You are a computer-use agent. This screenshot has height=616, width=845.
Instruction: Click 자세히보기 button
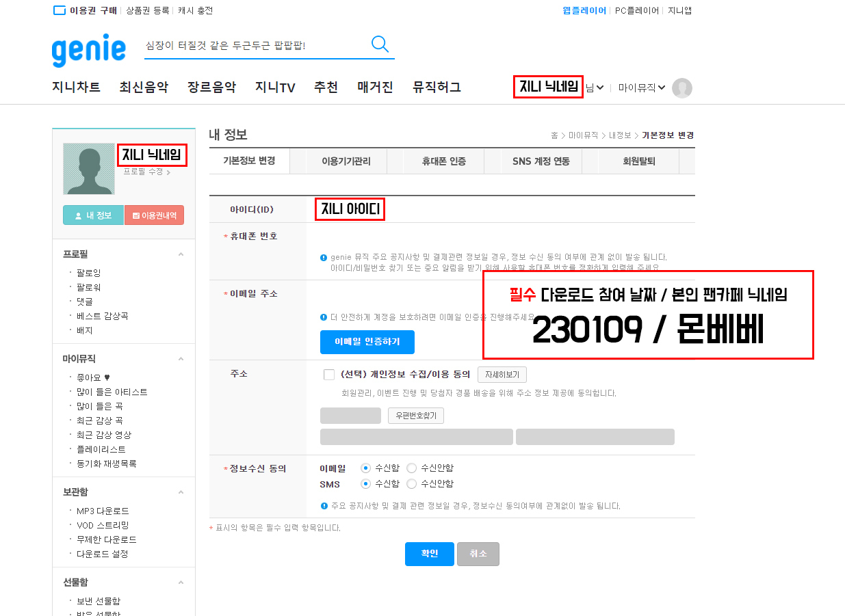502,375
